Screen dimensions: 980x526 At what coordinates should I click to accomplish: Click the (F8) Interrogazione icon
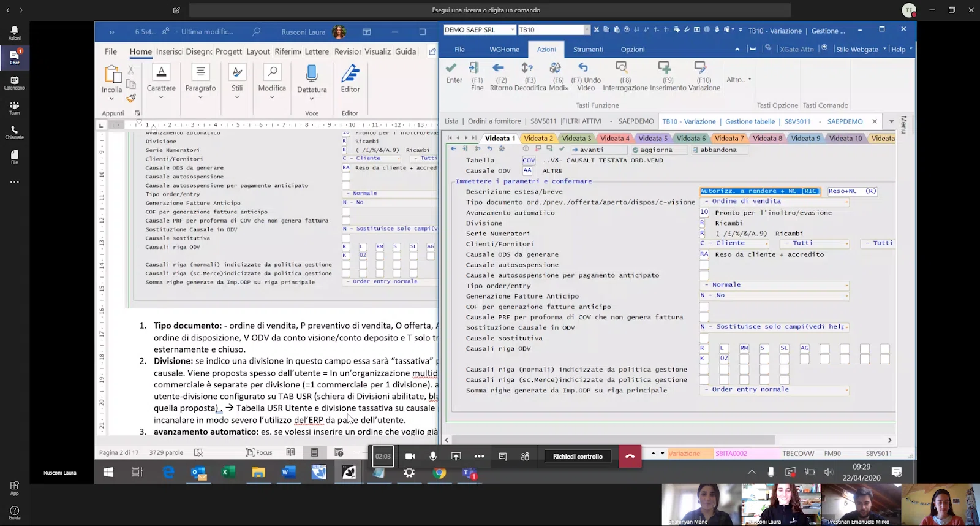(621, 67)
